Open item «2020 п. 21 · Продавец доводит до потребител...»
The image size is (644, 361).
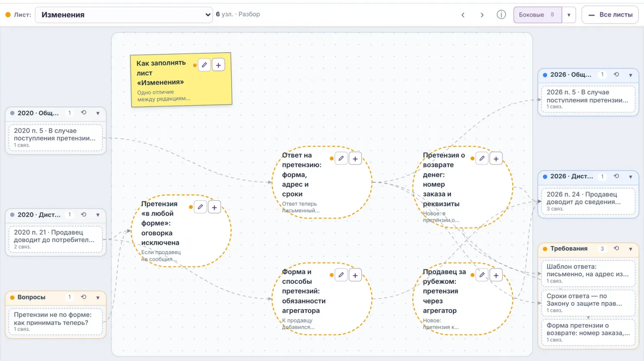(x=55, y=239)
